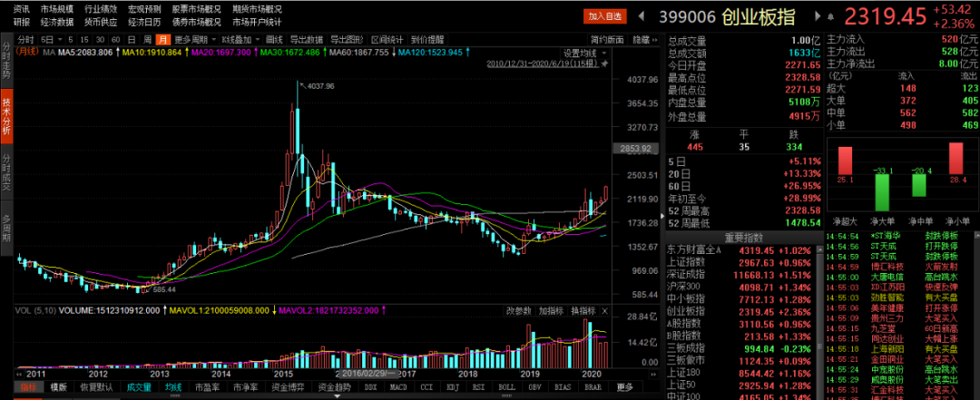Toggle the 均线 overlay
Image resolution: width=980 pixels, height=400 pixels.
(173, 387)
